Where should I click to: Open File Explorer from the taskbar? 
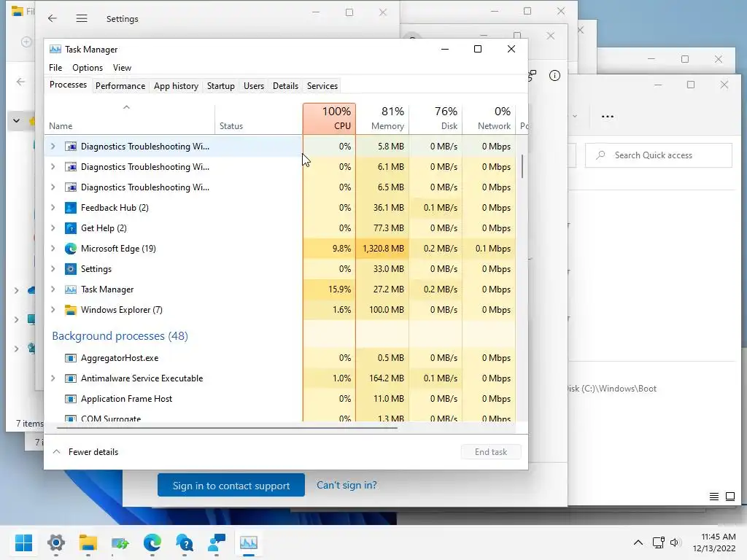88,542
